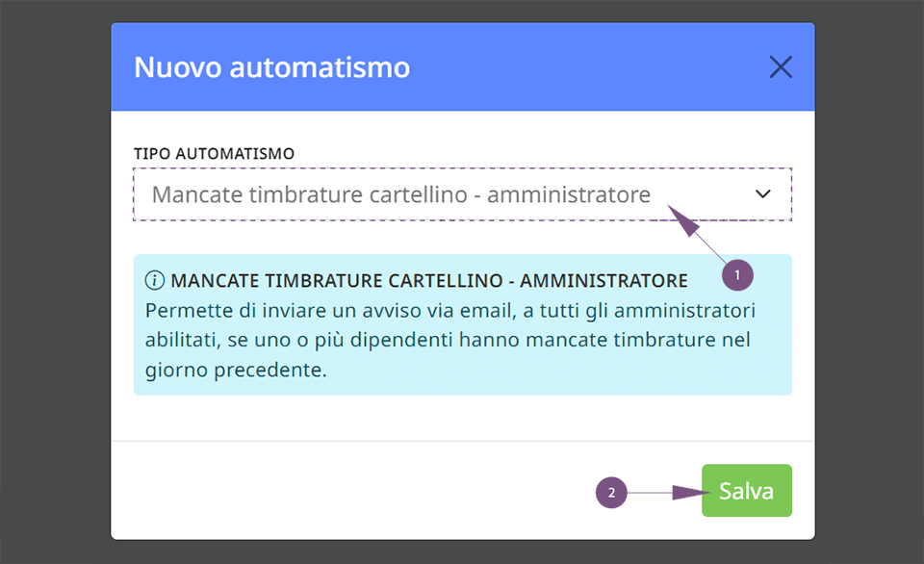Select the 'Mancate timbrature cartellino - amministratore' text
The height and width of the screenshot is (564, 924).
click(401, 194)
